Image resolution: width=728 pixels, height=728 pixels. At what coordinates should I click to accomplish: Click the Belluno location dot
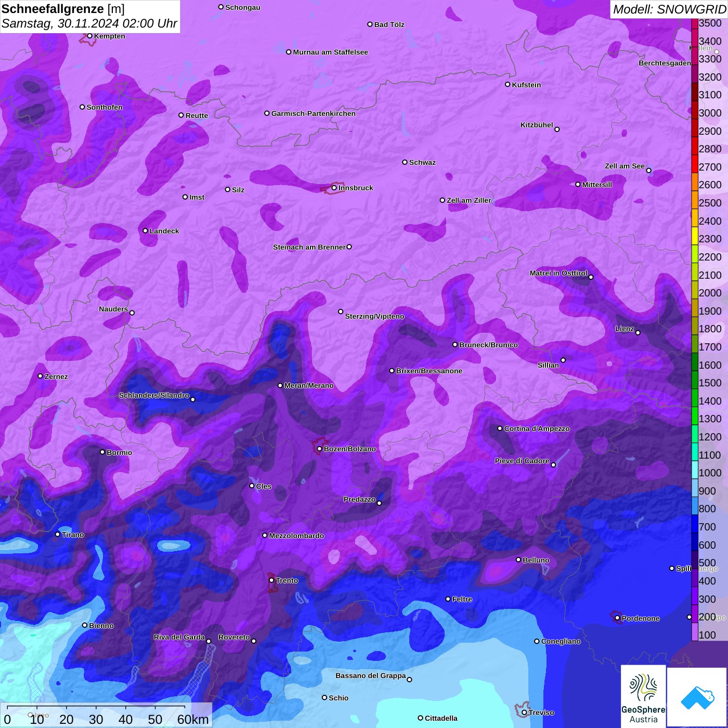pos(518,560)
